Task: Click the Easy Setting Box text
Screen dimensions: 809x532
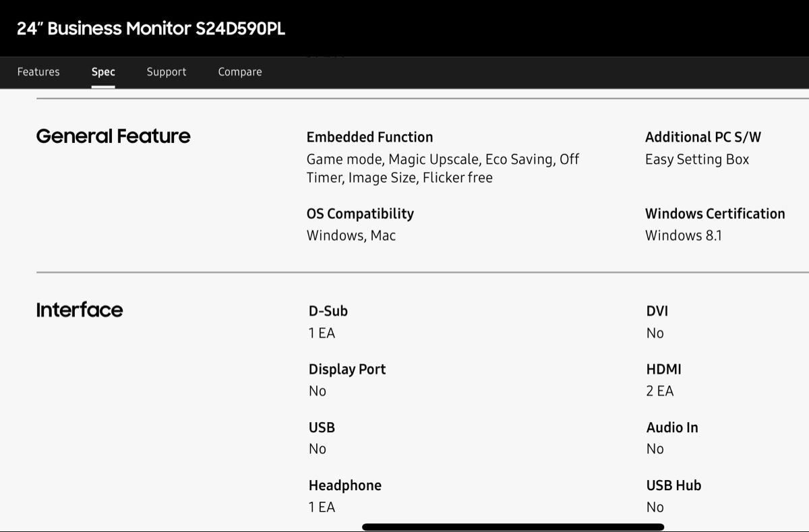Action: (x=697, y=160)
